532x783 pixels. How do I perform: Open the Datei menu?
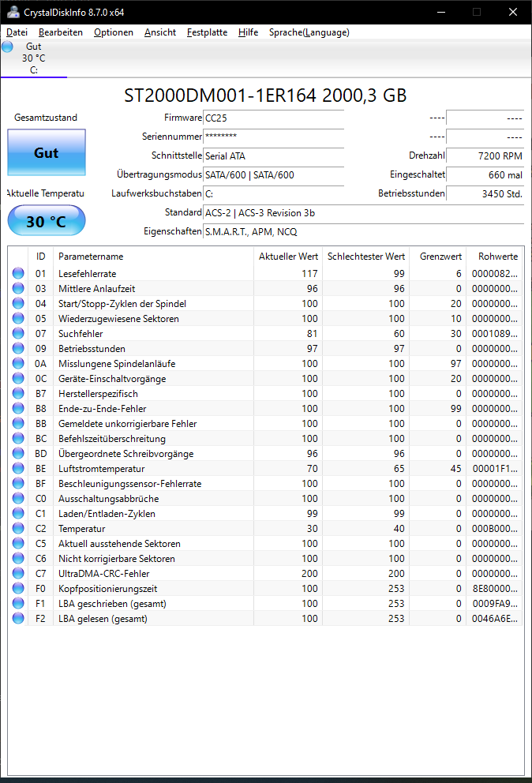click(x=17, y=32)
